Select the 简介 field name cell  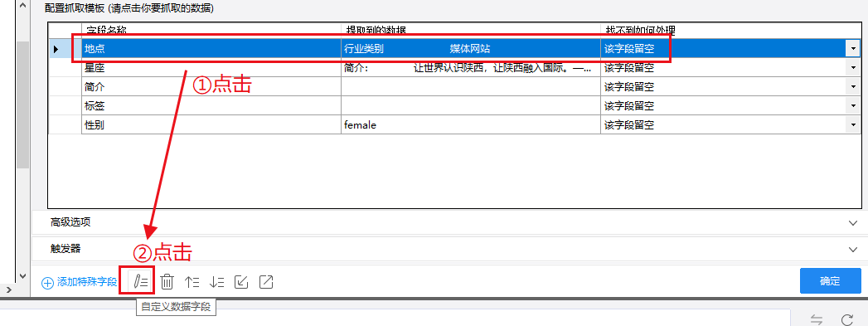(211, 87)
